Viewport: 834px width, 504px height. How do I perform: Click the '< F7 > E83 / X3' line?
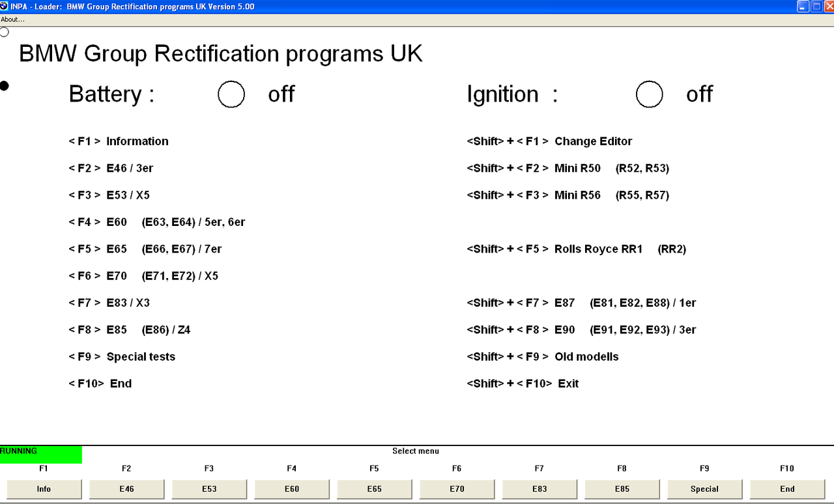(109, 303)
